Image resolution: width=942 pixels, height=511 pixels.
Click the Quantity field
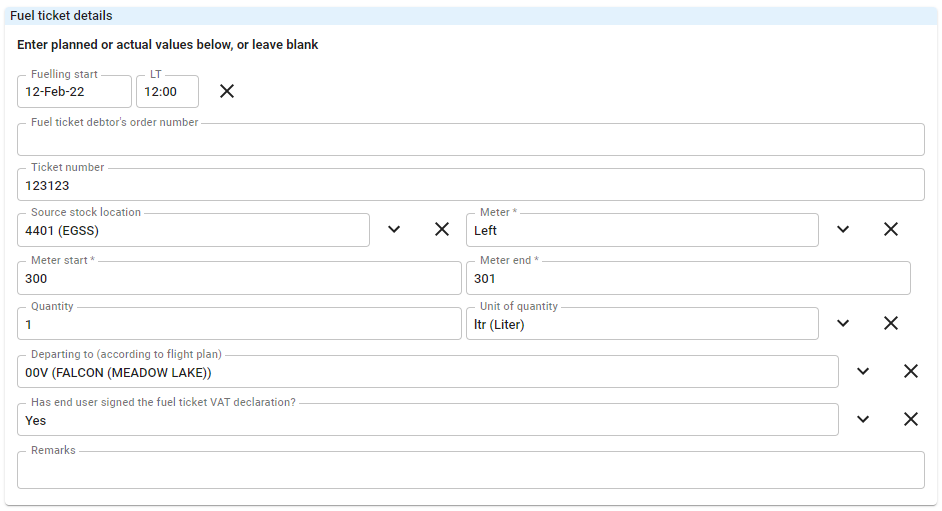click(239, 324)
